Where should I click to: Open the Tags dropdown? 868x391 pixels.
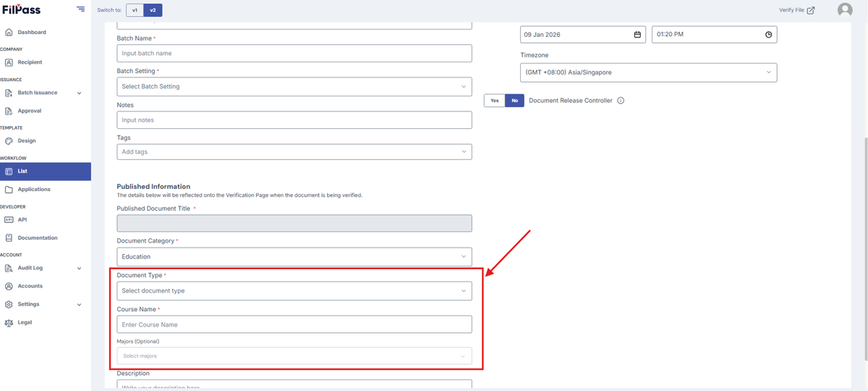click(x=294, y=152)
